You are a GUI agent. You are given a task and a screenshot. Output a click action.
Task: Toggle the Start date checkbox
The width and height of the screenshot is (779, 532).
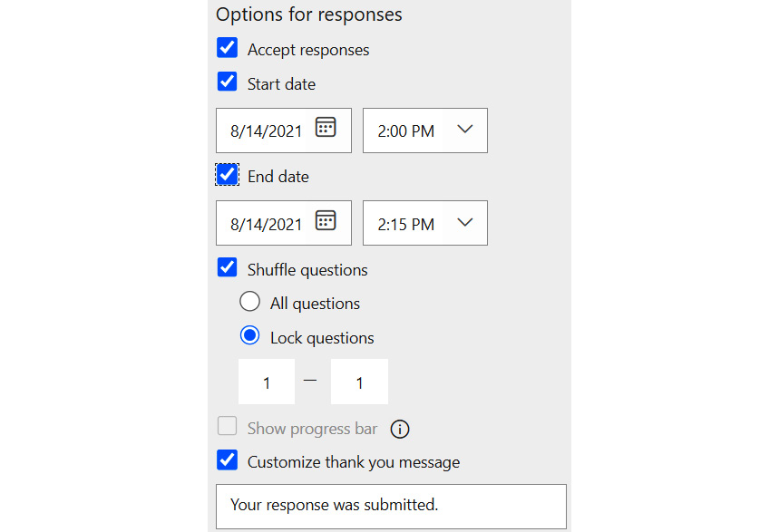227,82
